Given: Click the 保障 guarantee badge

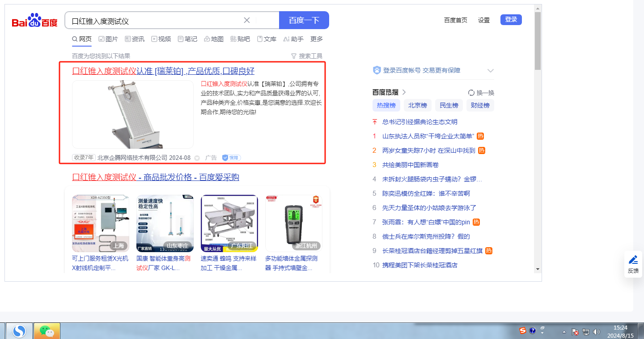Looking at the screenshot, I should point(232,158).
